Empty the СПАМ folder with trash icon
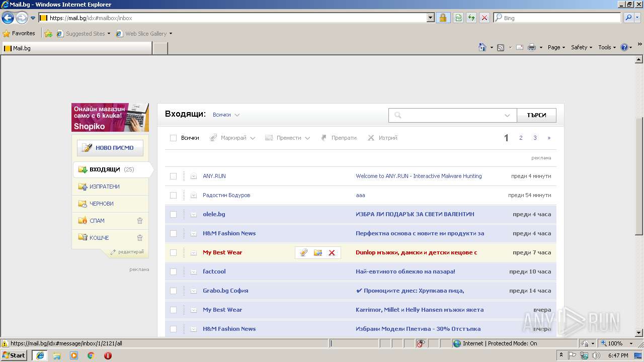The image size is (644, 362). coord(140,221)
